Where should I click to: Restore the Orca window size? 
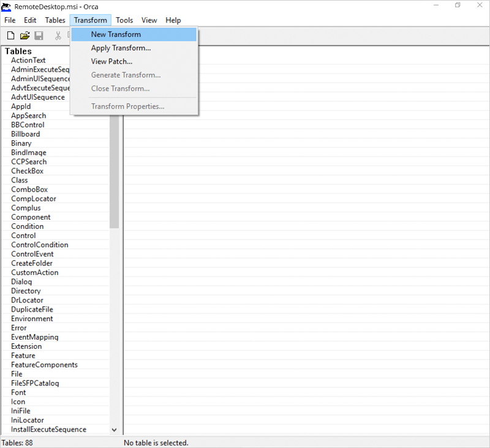point(458,6)
